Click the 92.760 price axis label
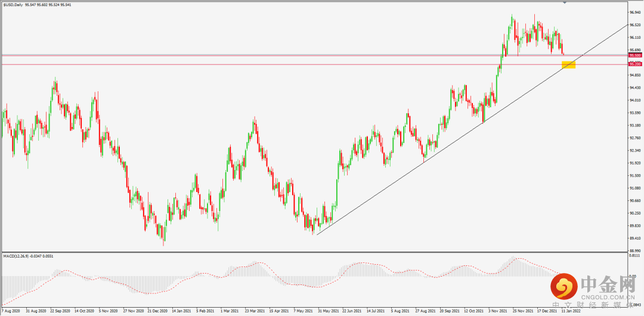The image size is (644, 316). click(636, 138)
